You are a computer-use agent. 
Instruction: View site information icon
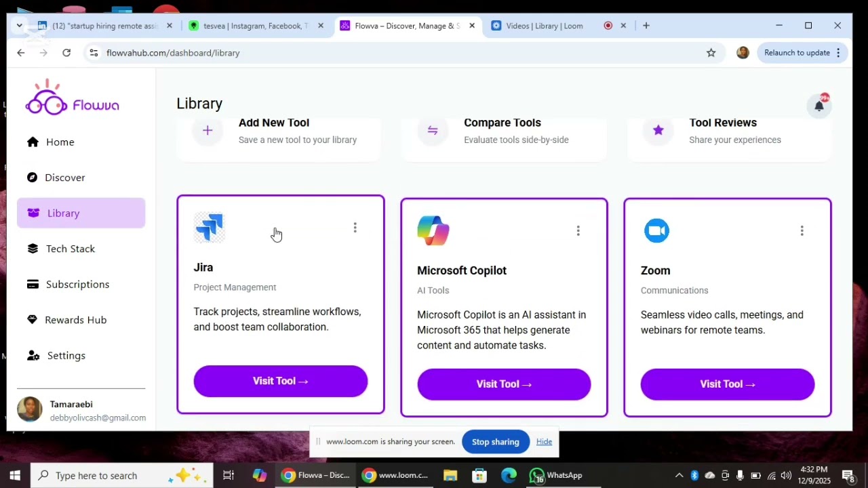click(94, 53)
